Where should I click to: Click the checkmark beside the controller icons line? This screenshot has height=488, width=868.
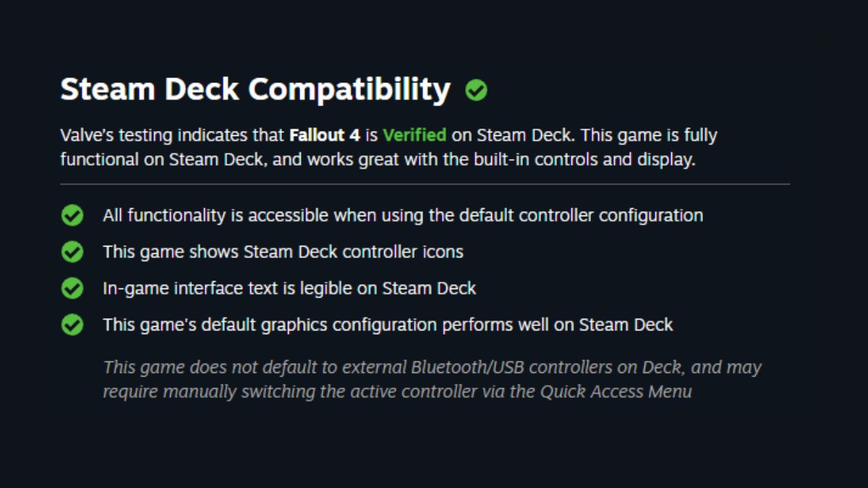[x=72, y=252]
